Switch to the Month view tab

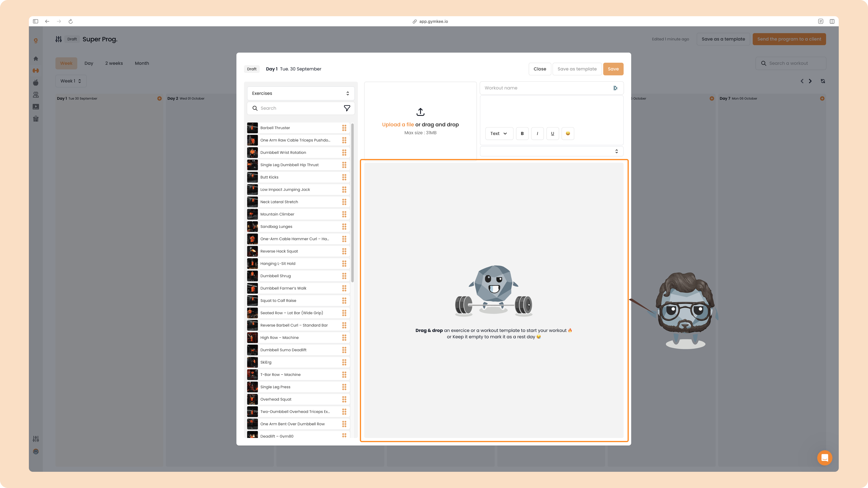[142, 63]
